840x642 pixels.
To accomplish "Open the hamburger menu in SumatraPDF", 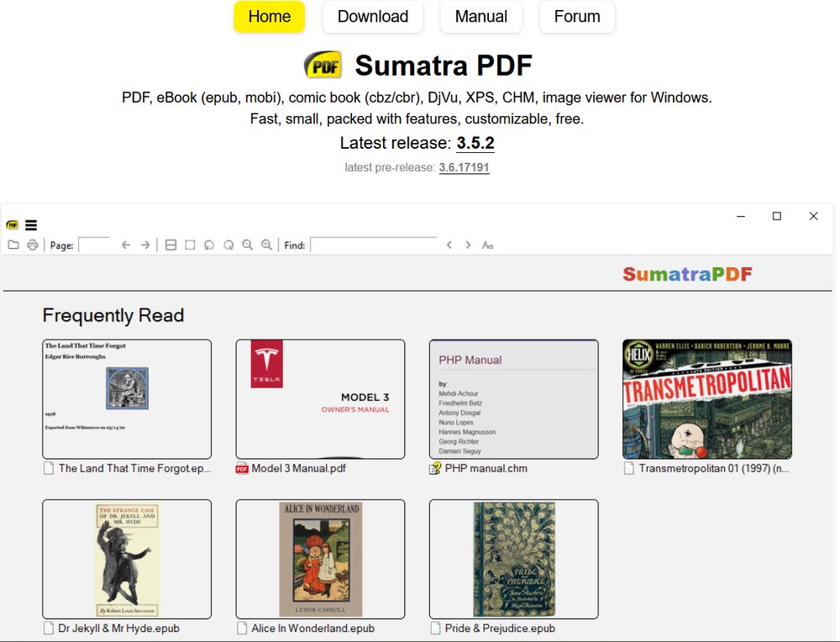I will (31, 225).
